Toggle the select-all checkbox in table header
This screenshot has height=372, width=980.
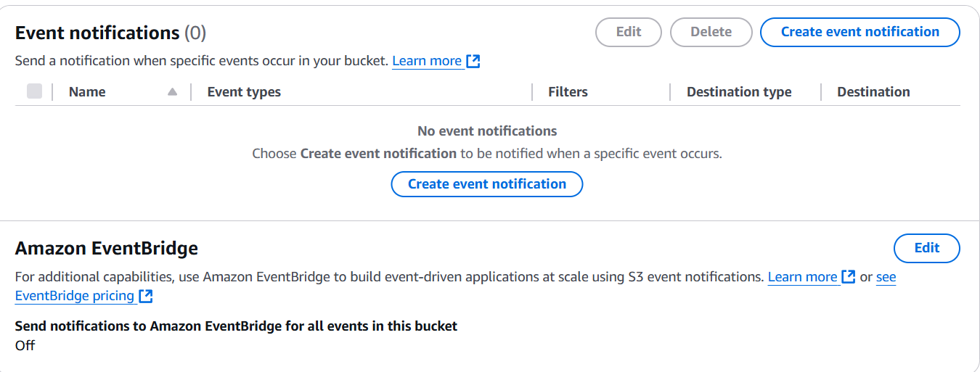34,91
